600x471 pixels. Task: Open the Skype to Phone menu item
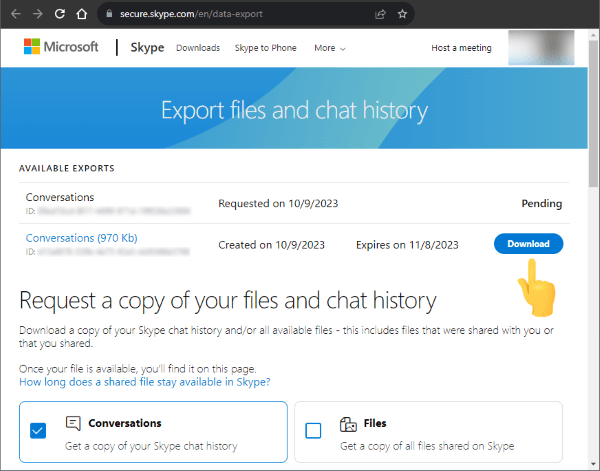pyautogui.click(x=266, y=48)
